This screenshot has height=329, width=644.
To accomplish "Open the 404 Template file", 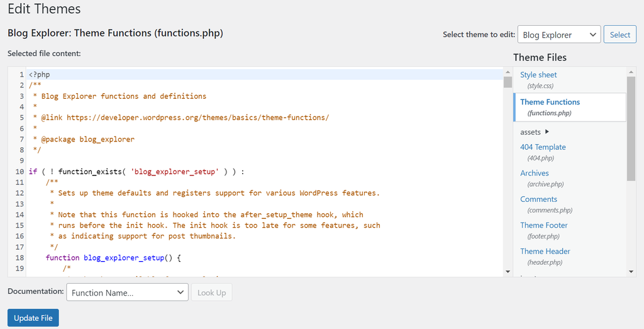I will 543,147.
